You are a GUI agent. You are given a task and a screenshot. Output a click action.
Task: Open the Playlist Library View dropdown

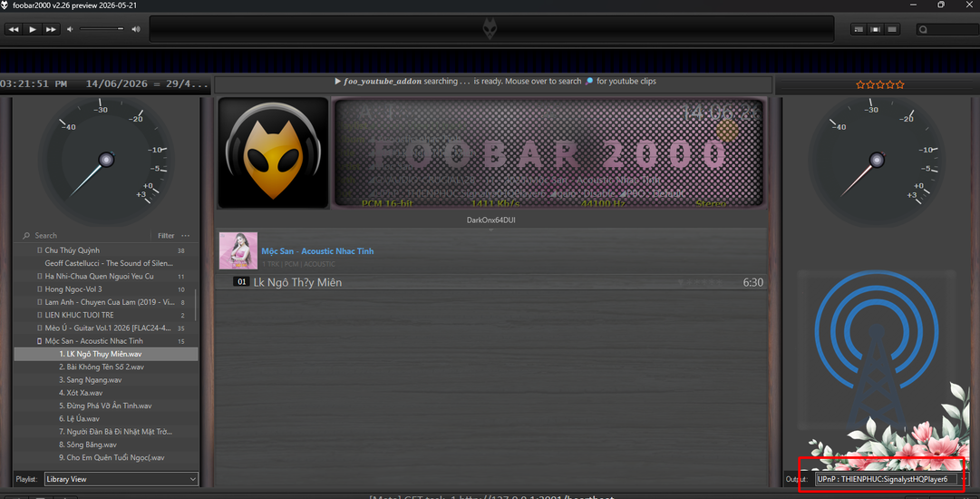pos(121,479)
